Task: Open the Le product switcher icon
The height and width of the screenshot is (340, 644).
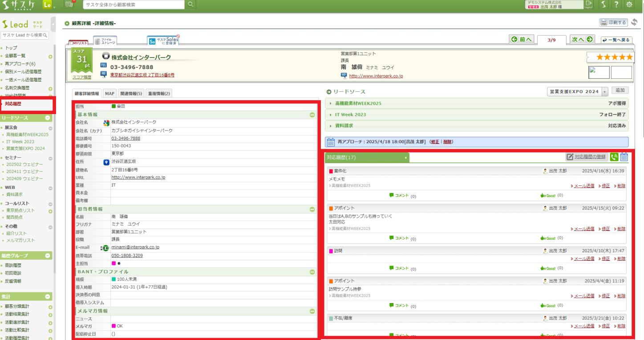Action: click(x=48, y=5)
